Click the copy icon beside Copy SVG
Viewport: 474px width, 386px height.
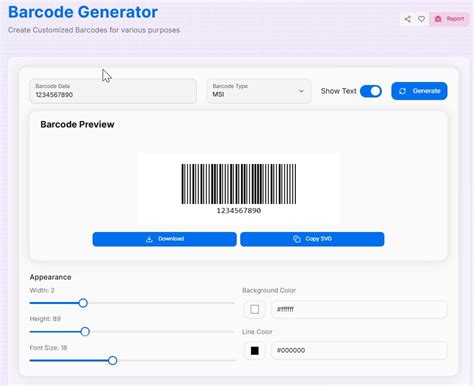(x=297, y=239)
